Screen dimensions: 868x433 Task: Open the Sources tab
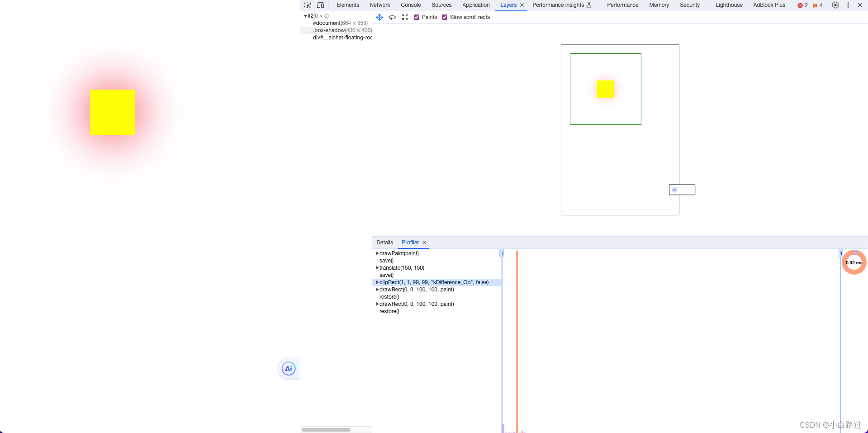pyautogui.click(x=441, y=5)
